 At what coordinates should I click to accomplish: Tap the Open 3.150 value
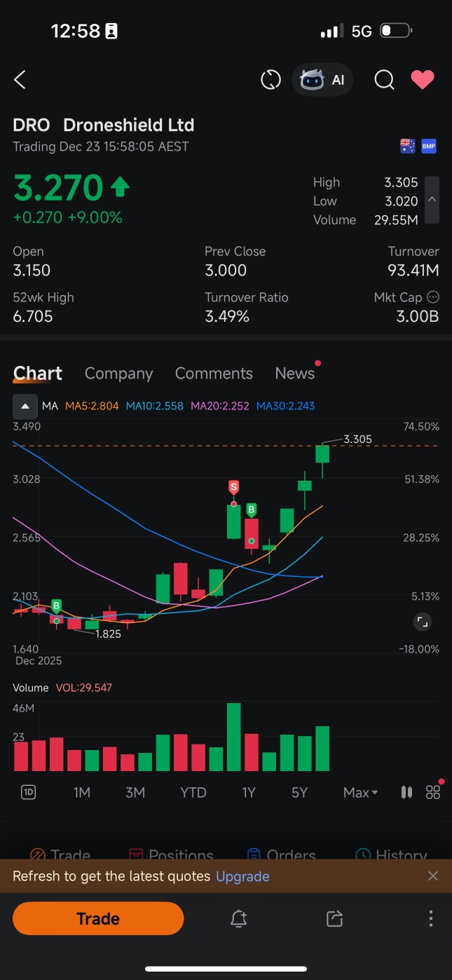point(32,271)
